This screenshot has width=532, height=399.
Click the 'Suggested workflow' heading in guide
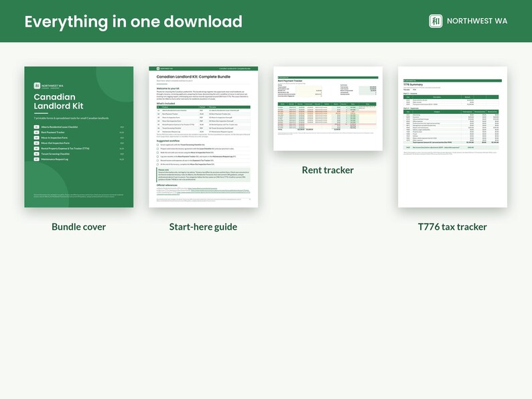[x=168, y=141]
